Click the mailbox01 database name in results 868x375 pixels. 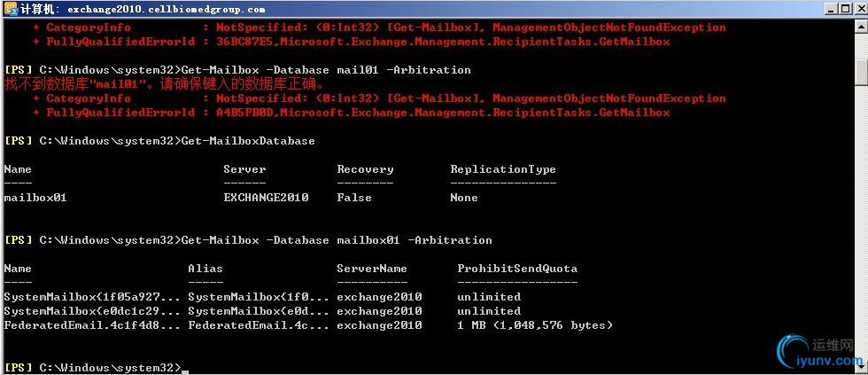35,198
